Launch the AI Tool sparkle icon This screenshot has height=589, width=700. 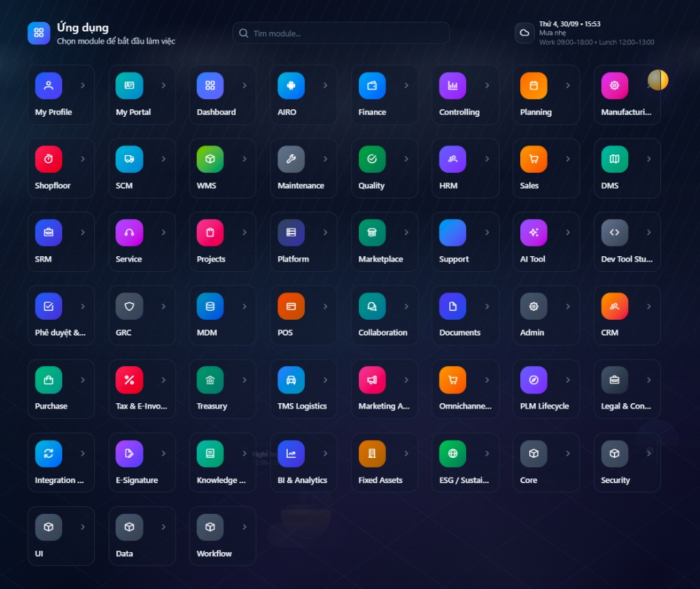point(533,232)
